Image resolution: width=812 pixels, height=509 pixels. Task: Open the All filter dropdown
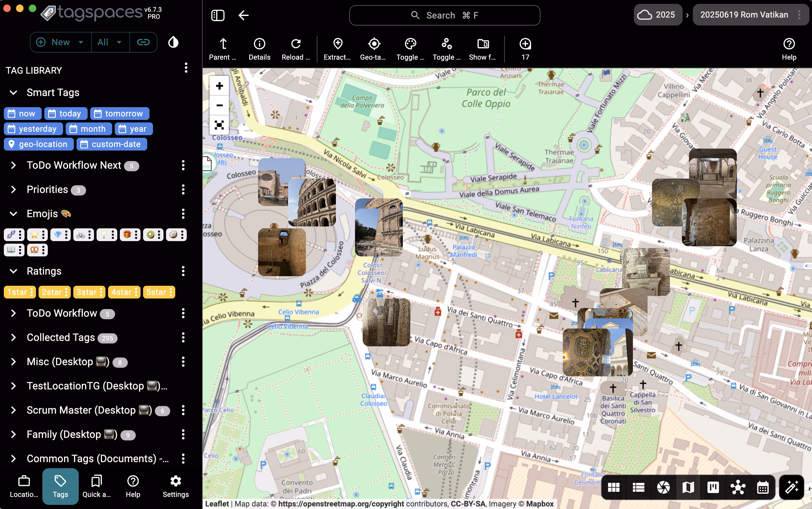click(x=110, y=42)
